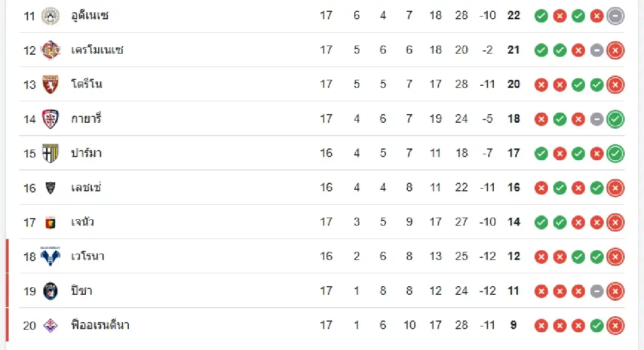Click the Fiorentina club crest icon
The width and height of the screenshot is (644, 350).
pos(50,325)
